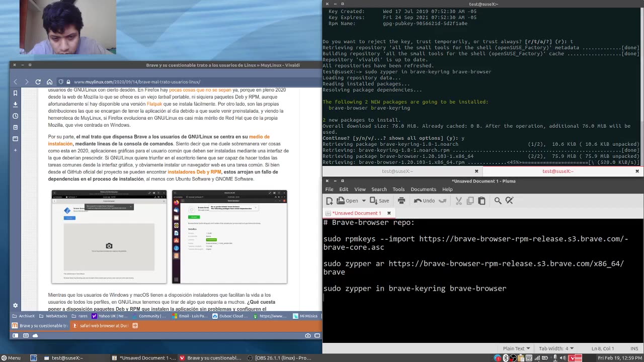Open Yahoo UK bookmark
644x362 pixels.
coord(109,316)
